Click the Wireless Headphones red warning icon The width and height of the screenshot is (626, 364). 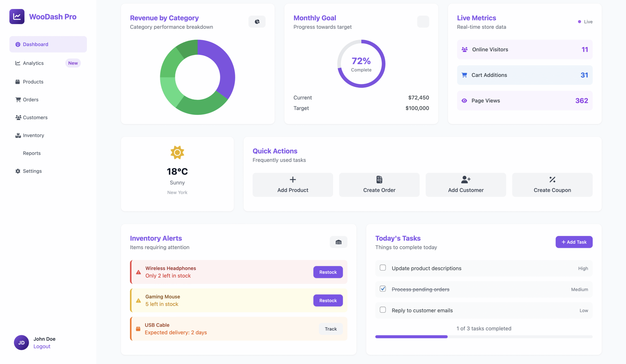pos(138,272)
